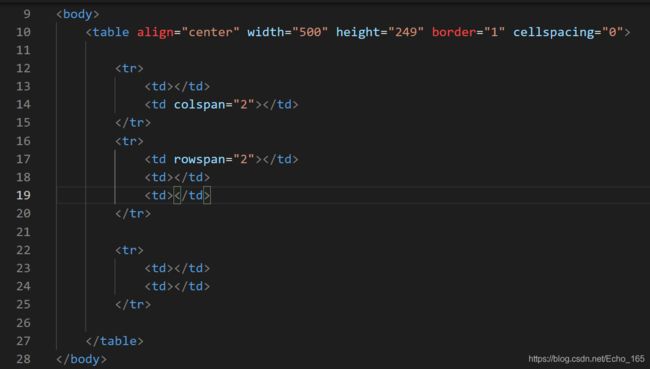
Task: Click the closing body tag
Action: pyautogui.click(x=82, y=359)
